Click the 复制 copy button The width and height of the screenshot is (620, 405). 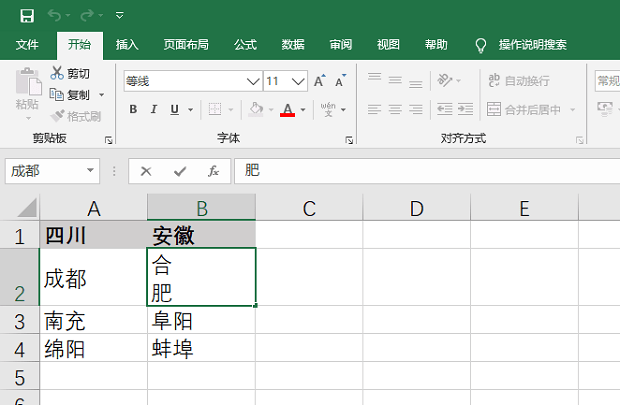pos(70,95)
